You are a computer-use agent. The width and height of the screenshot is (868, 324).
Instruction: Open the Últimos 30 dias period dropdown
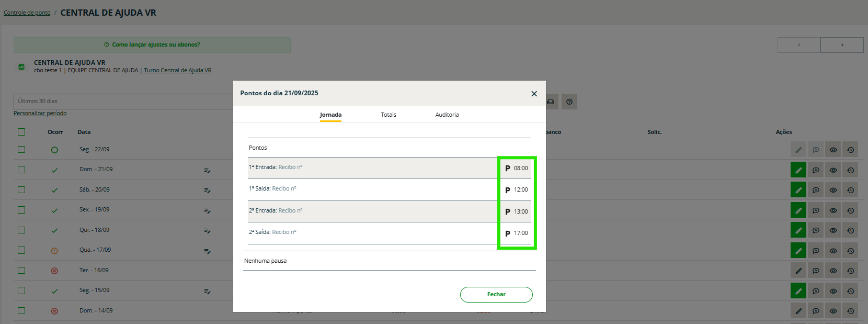click(x=123, y=101)
